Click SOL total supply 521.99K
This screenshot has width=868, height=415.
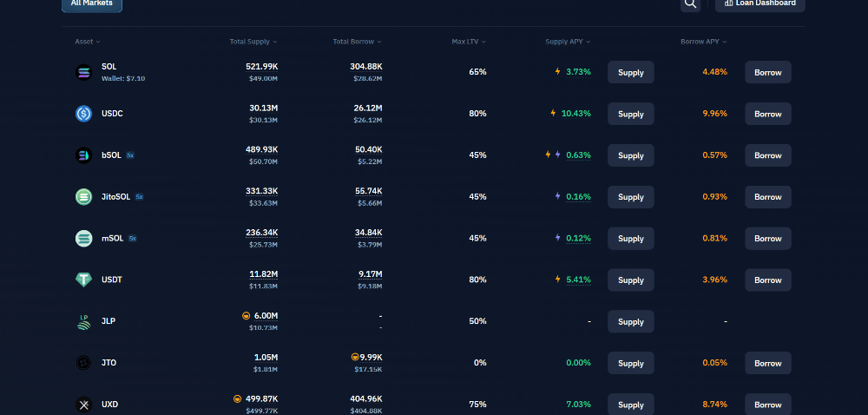coord(262,66)
